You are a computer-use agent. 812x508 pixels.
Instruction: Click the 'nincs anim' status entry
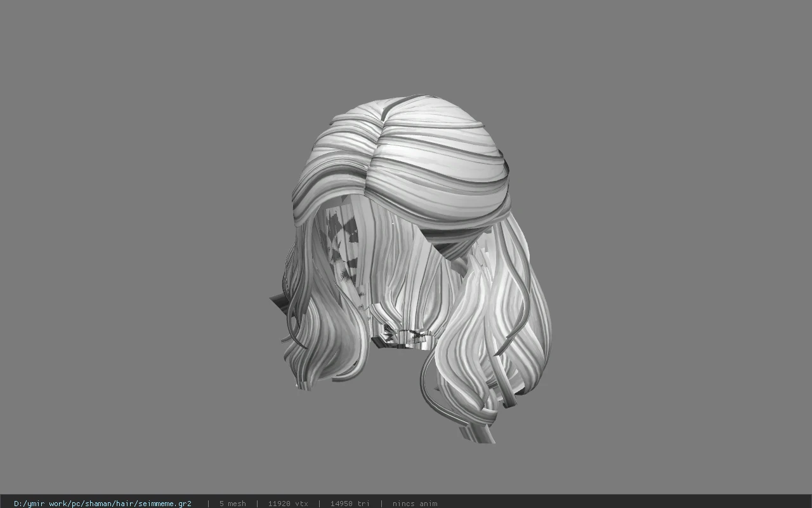click(415, 504)
